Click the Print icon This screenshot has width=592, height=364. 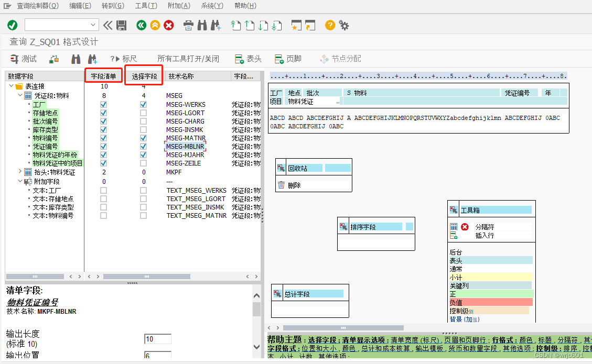click(188, 25)
